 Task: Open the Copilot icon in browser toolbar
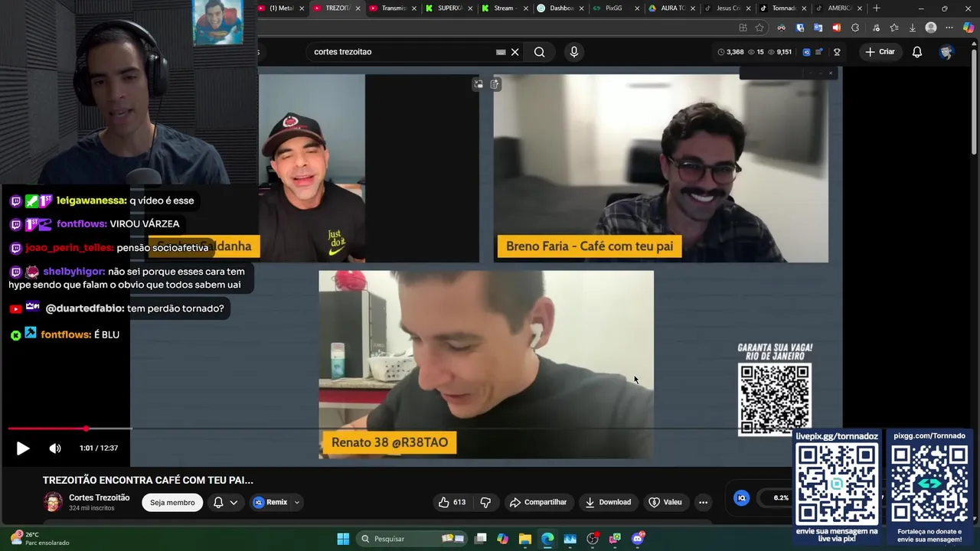(969, 28)
